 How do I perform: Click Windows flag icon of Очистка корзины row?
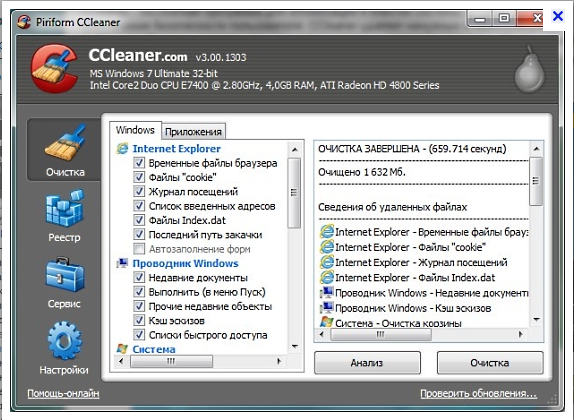point(327,322)
